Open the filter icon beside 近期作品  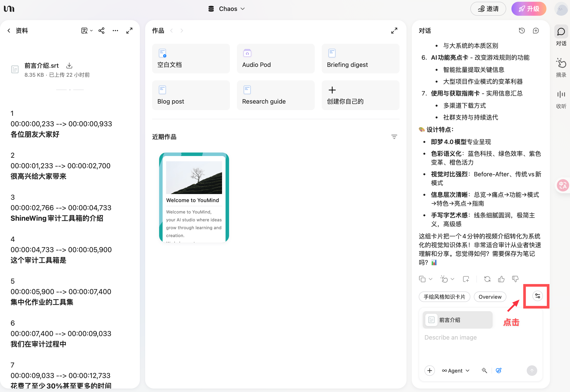pyautogui.click(x=394, y=137)
